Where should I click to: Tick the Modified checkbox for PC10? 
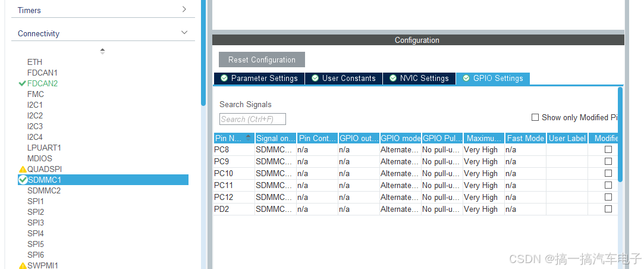click(608, 173)
